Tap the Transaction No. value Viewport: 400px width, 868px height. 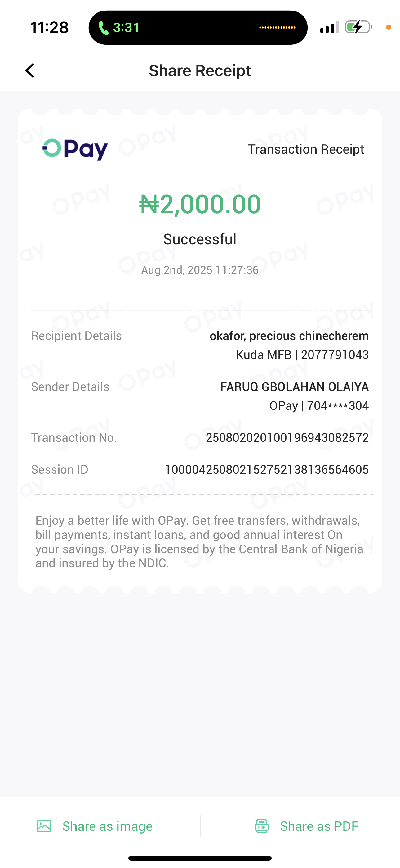click(x=287, y=438)
